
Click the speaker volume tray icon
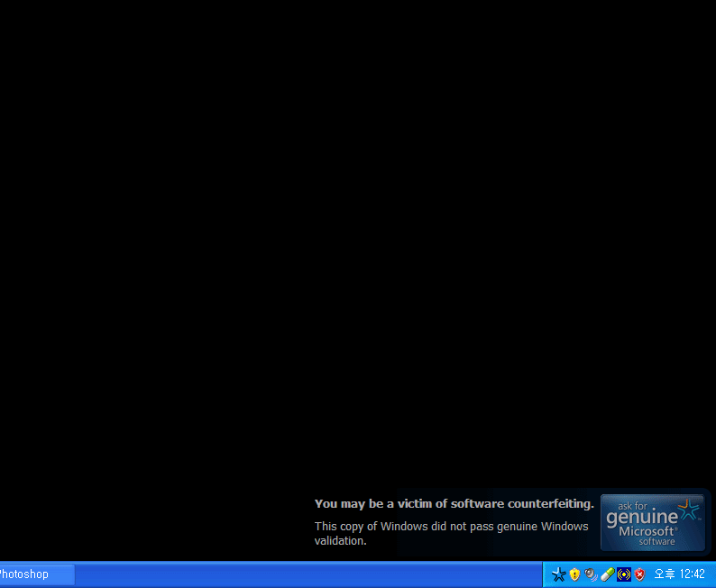(591, 574)
